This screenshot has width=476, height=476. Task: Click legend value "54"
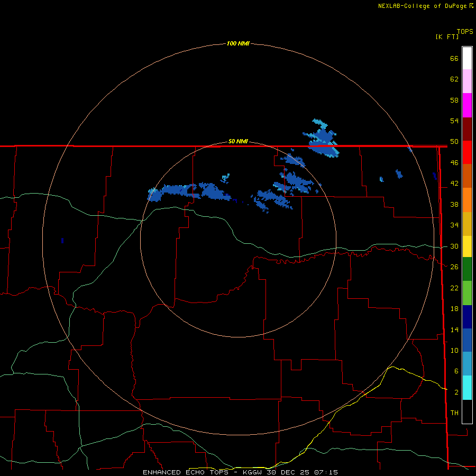coord(454,121)
